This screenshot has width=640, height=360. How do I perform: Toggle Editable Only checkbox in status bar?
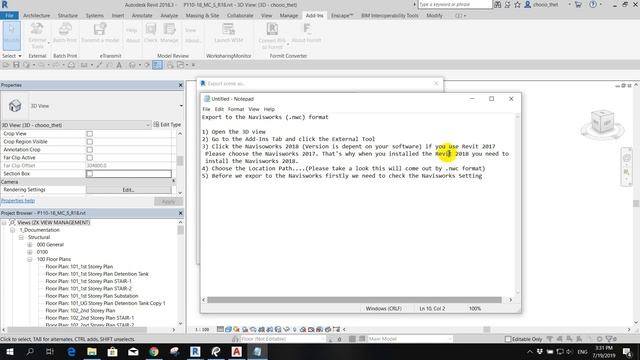pos(508,339)
